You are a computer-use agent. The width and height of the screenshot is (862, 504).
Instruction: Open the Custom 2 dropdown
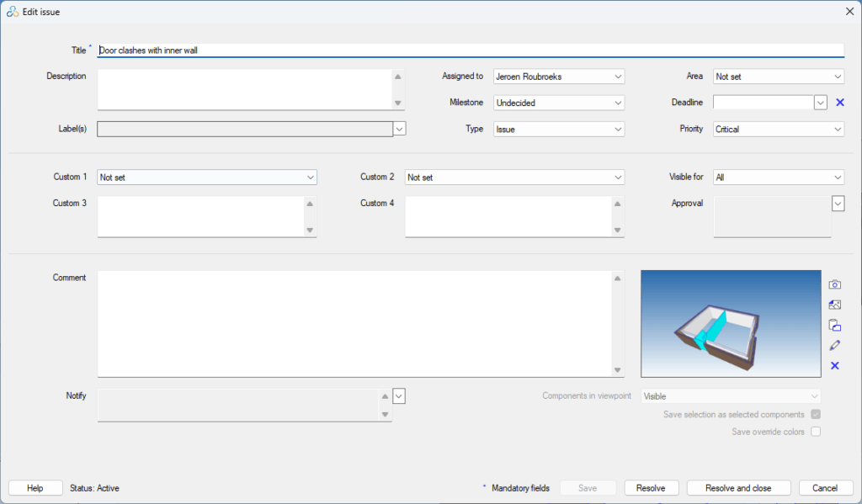514,177
